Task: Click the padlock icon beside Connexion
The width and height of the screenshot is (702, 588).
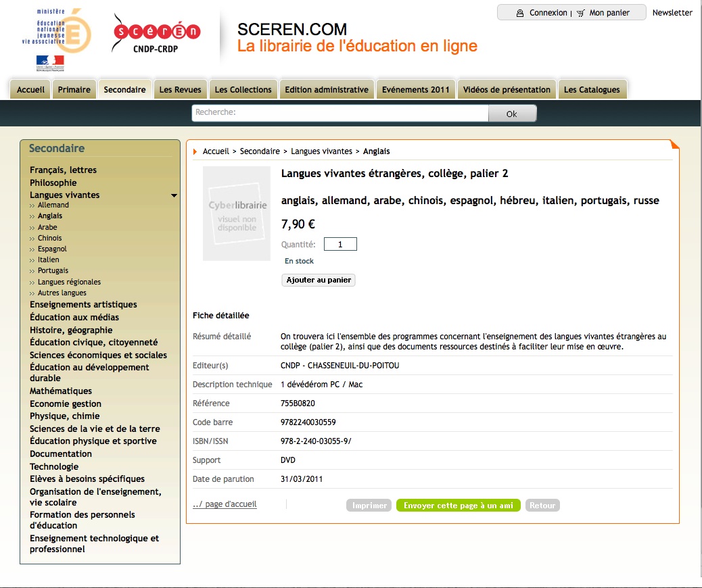Action: point(520,13)
